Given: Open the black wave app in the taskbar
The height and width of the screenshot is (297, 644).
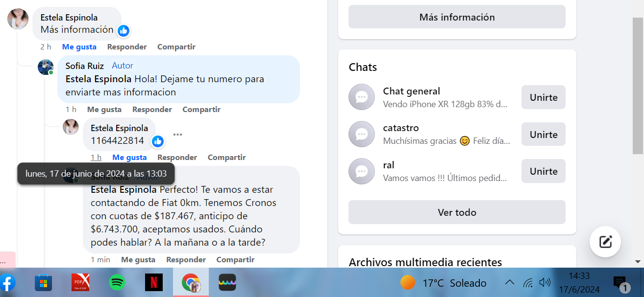Looking at the screenshot, I should 227,283.
